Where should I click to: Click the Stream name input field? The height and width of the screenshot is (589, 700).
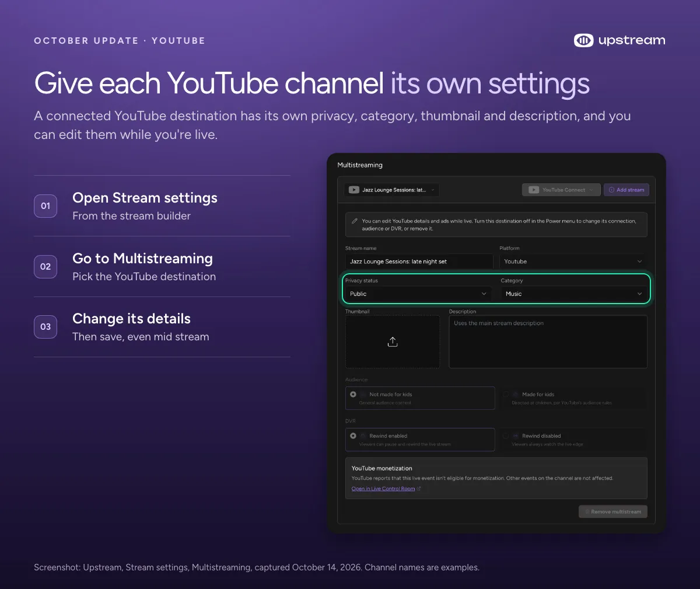pos(419,262)
